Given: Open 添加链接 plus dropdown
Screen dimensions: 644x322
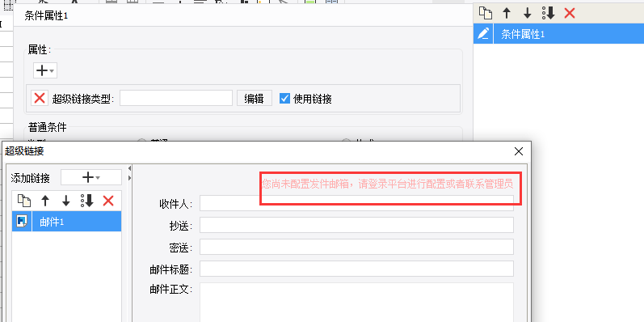Looking at the screenshot, I should click(91, 178).
